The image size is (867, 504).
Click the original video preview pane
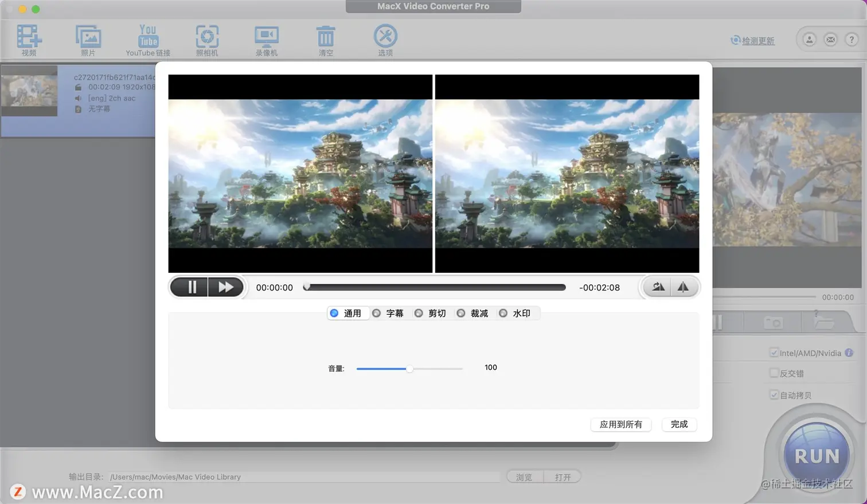click(x=300, y=173)
